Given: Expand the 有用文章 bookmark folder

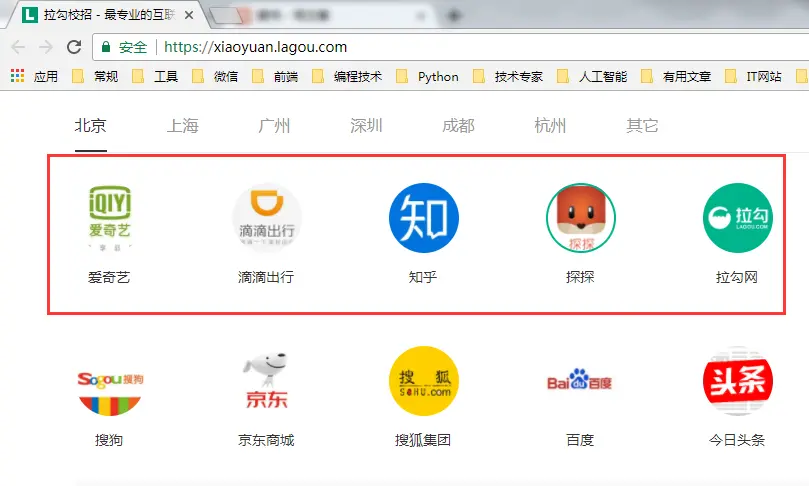Looking at the screenshot, I should [x=676, y=76].
